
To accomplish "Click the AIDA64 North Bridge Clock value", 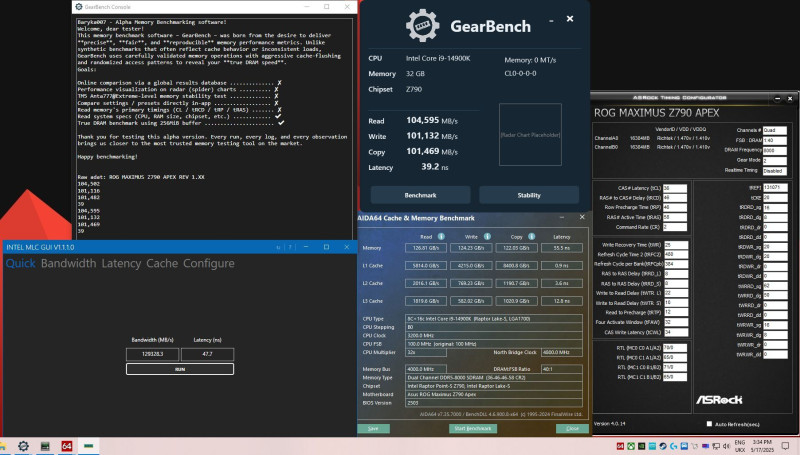I will click(x=561, y=352).
